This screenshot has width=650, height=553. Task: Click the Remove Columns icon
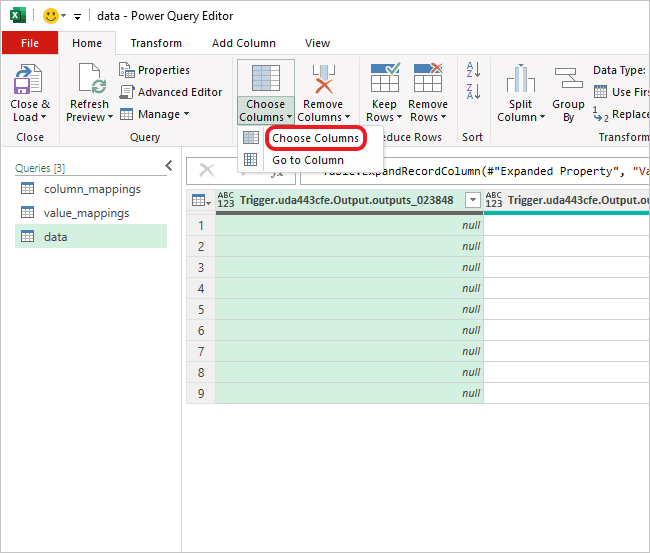323,79
